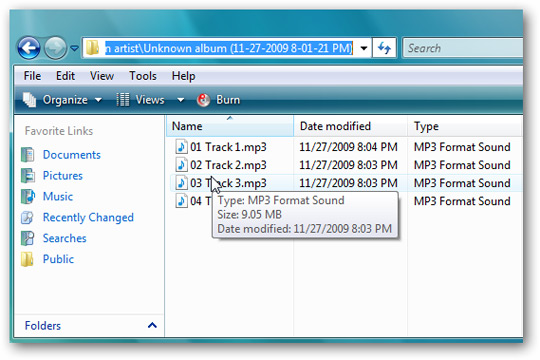The image size is (540, 360).
Task: Click the Burn toolbar button
Action: (218, 100)
